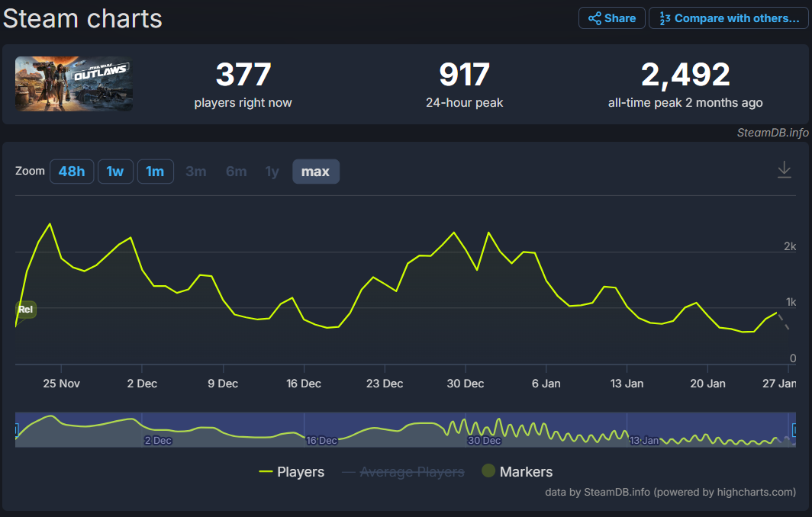Screen dimensions: 812x517
Task: Click the Rel release marker on chart
Action: coord(25,310)
